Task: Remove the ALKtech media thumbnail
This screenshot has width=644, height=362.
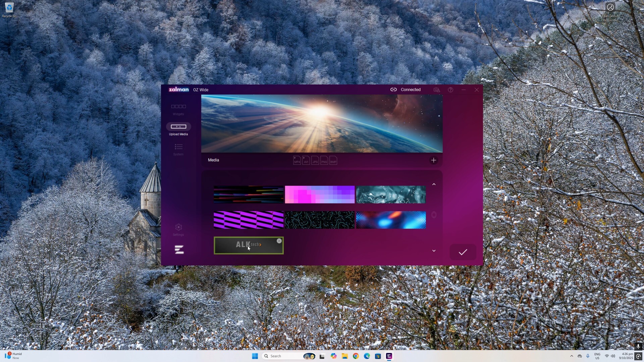Action: click(x=279, y=241)
